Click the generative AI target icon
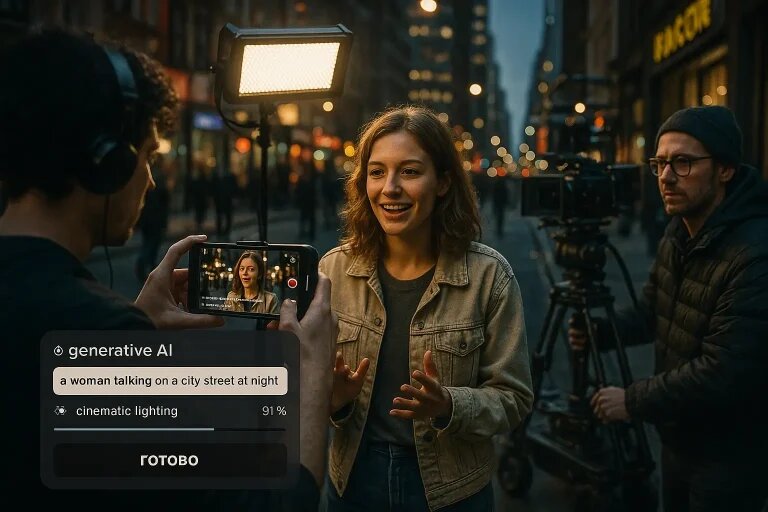This screenshot has height=512, width=768. pyautogui.click(x=58, y=350)
